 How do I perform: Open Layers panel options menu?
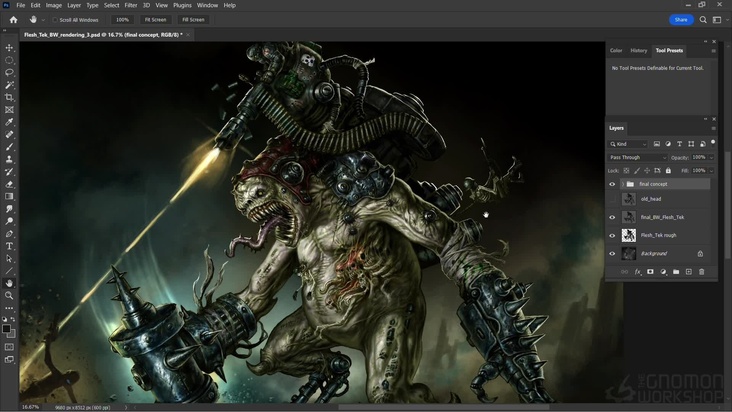713,128
